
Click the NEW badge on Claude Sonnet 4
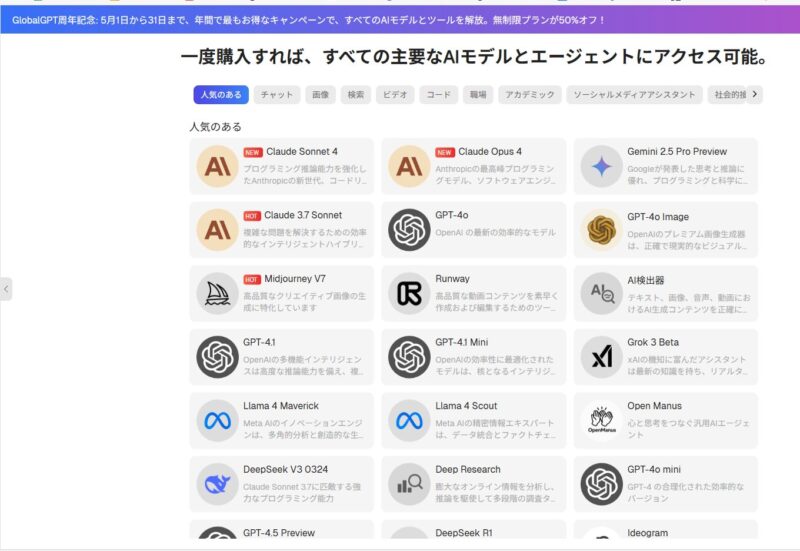pyautogui.click(x=253, y=152)
